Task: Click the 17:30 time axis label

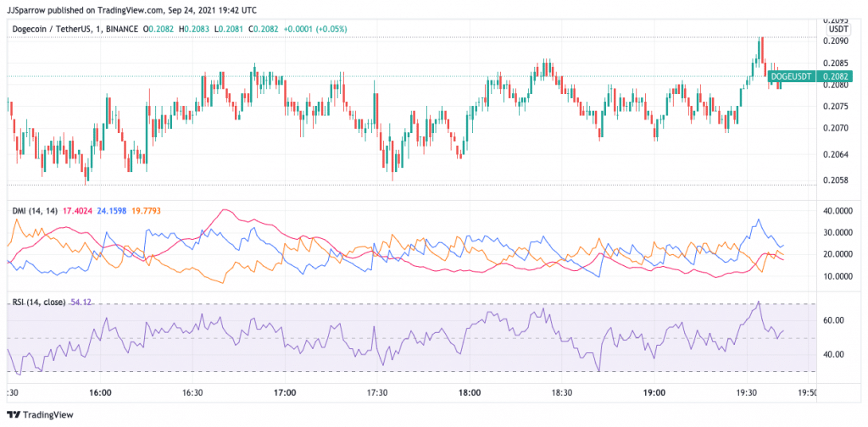Action: click(x=377, y=393)
